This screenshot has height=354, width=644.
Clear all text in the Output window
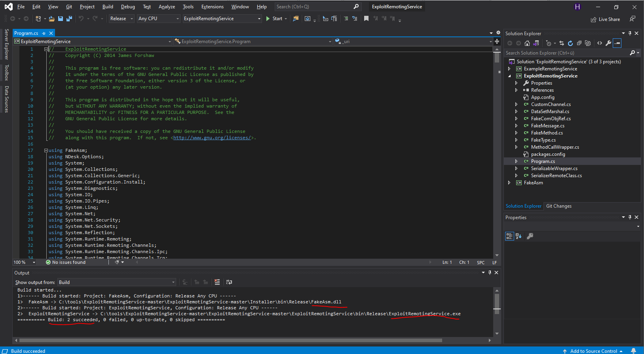coord(217,282)
